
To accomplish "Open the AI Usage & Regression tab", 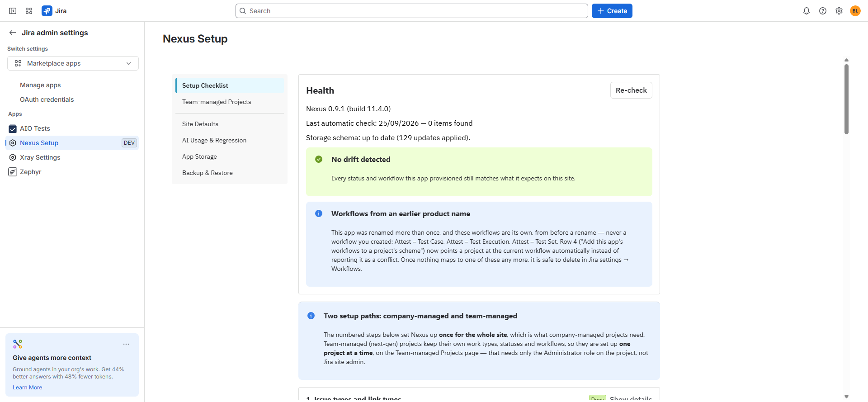I will 230,140.
